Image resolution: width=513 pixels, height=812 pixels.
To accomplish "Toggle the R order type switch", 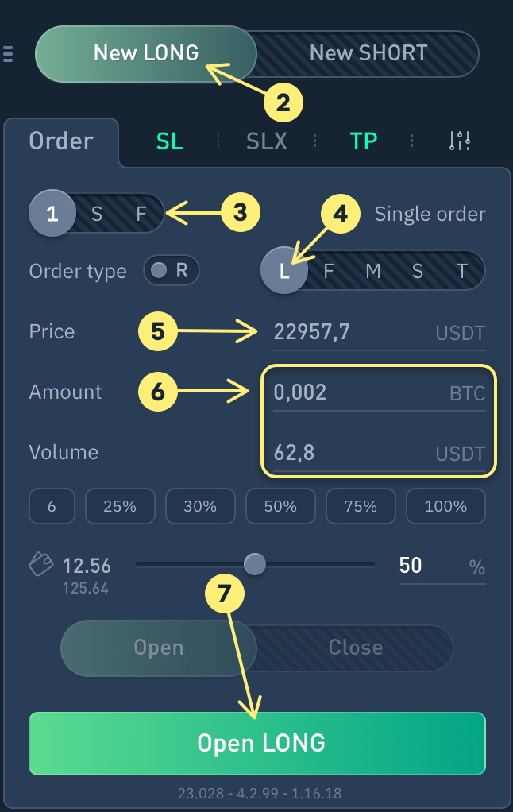I will (x=171, y=271).
